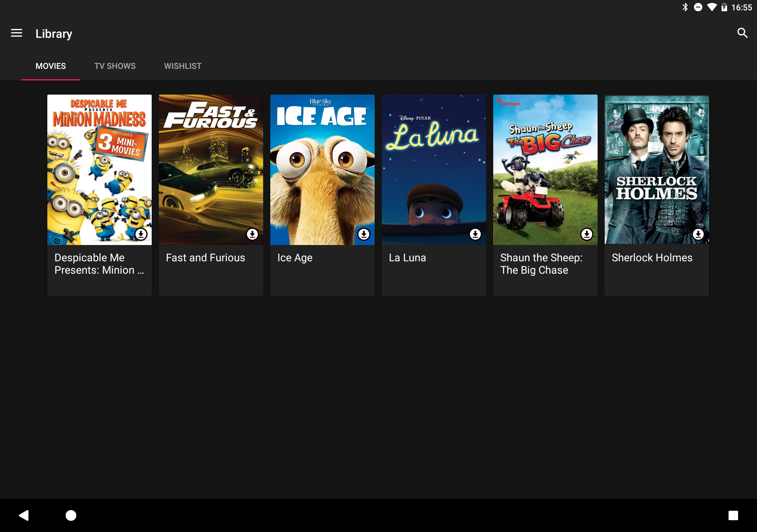Click the 'La Luna' title text
Image resolution: width=757 pixels, height=532 pixels.
pos(407,258)
